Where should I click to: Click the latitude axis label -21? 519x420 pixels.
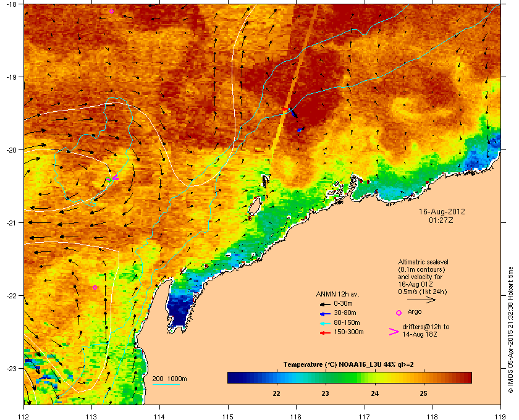pos(11,223)
